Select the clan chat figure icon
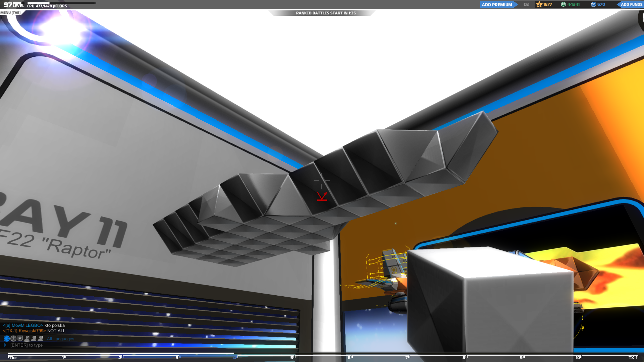 click(x=13, y=339)
